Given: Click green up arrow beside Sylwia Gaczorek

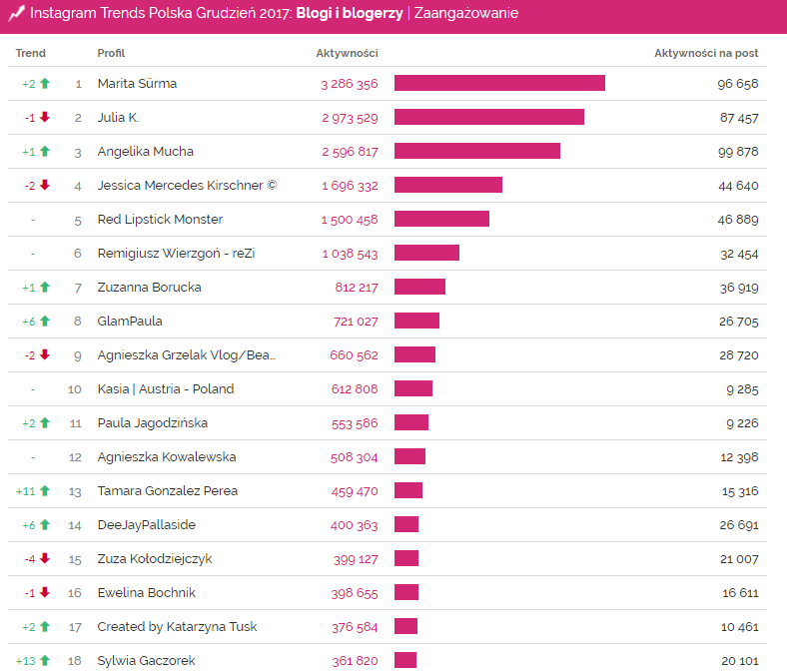Looking at the screenshot, I should 44,661.
